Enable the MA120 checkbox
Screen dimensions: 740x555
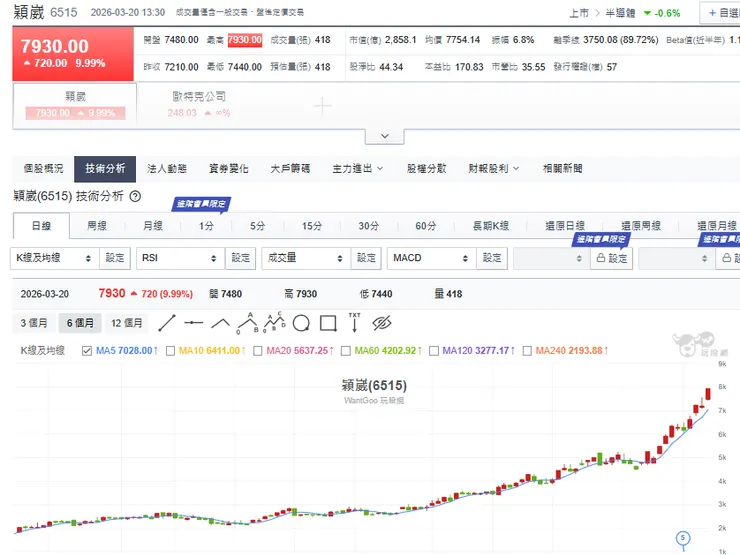click(434, 351)
